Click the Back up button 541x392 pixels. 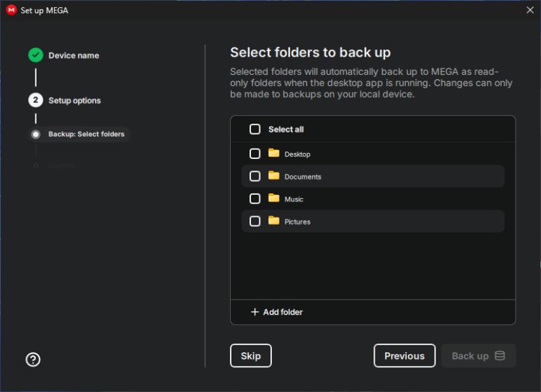pyautogui.click(x=478, y=356)
